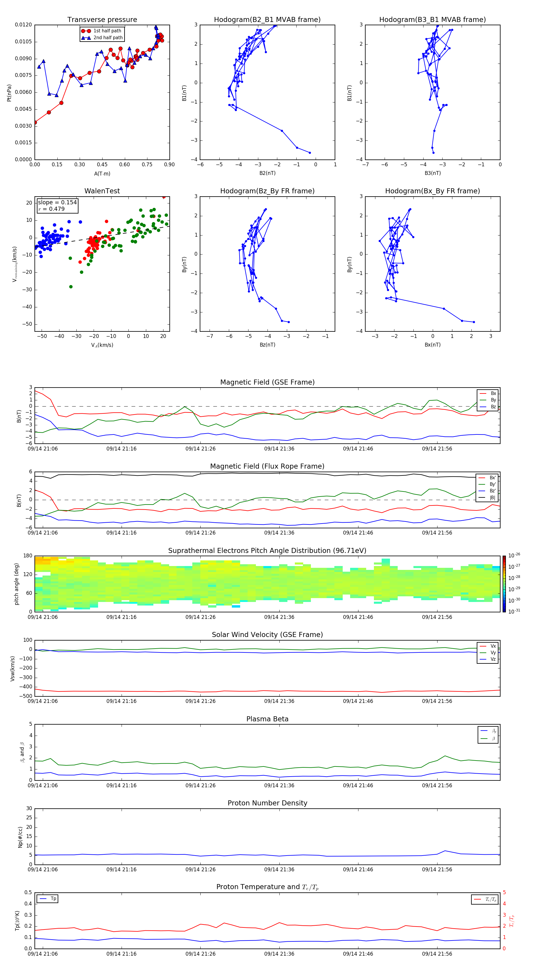This screenshot has height=980, width=535.
Task: Click the 'Tp(10^6K)' y-axis label
Action: coord(17,921)
